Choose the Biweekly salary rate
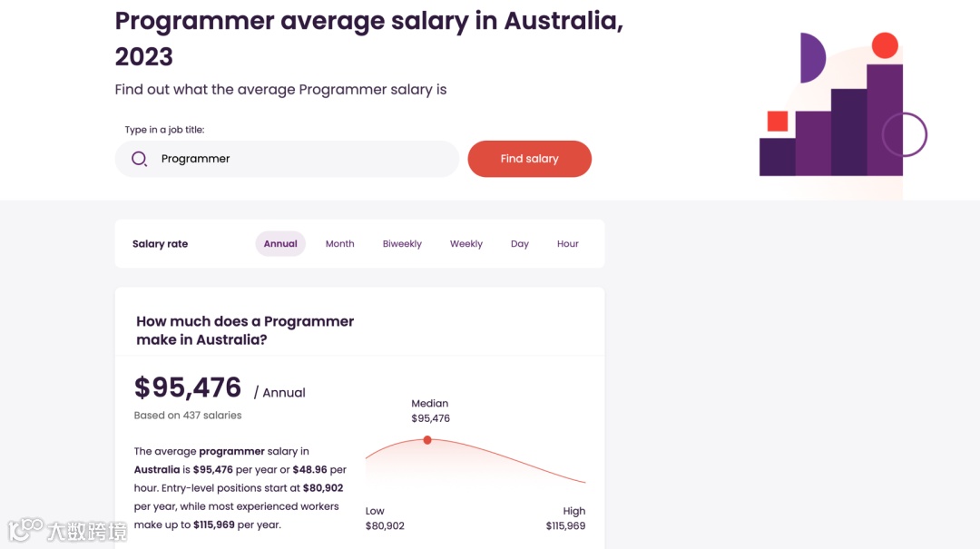 pos(402,243)
